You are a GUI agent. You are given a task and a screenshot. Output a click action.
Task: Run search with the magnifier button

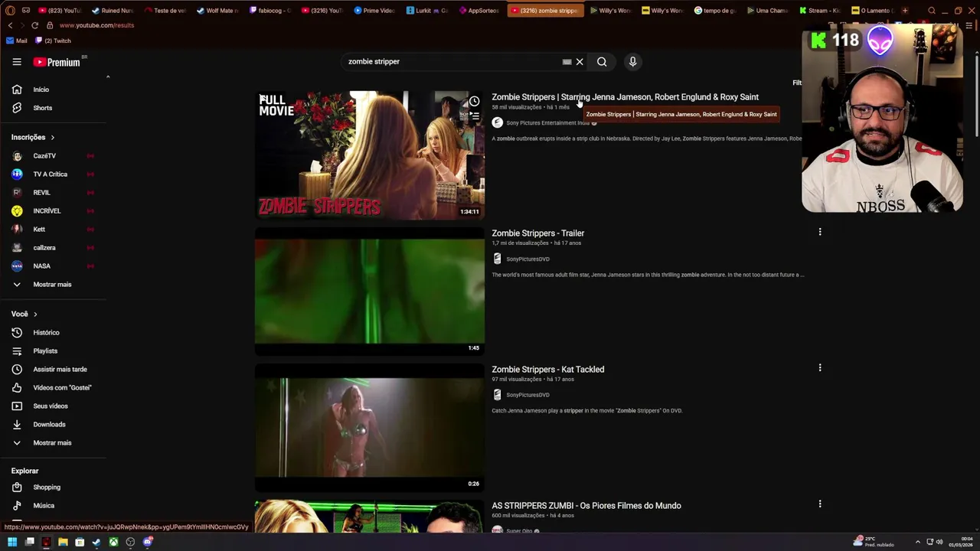point(602,62)
